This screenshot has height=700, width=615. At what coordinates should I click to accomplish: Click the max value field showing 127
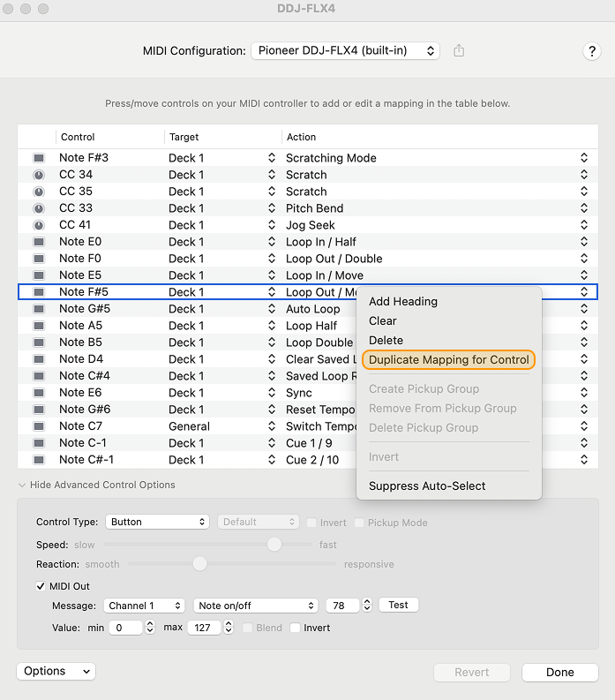click(204, 628)
